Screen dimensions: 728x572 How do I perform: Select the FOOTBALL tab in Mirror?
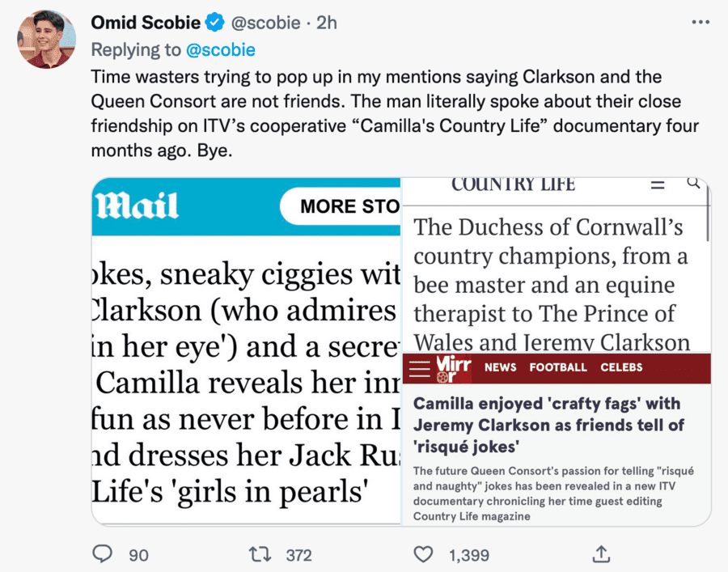coord(558,367)
